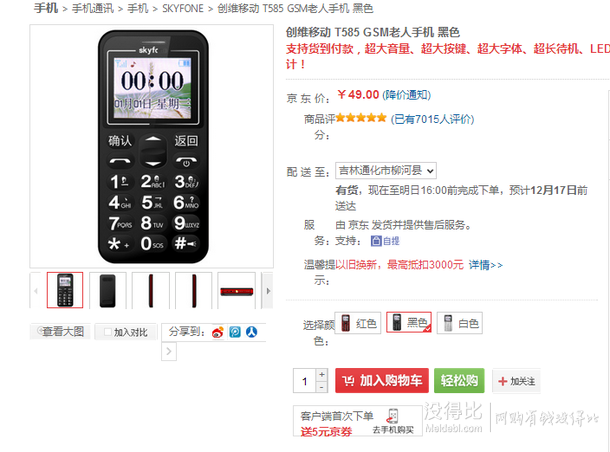This screenshot has height=452, width=610.
Task: Go to 手机通讯 breadcrumb category
Action: point(93,8)
